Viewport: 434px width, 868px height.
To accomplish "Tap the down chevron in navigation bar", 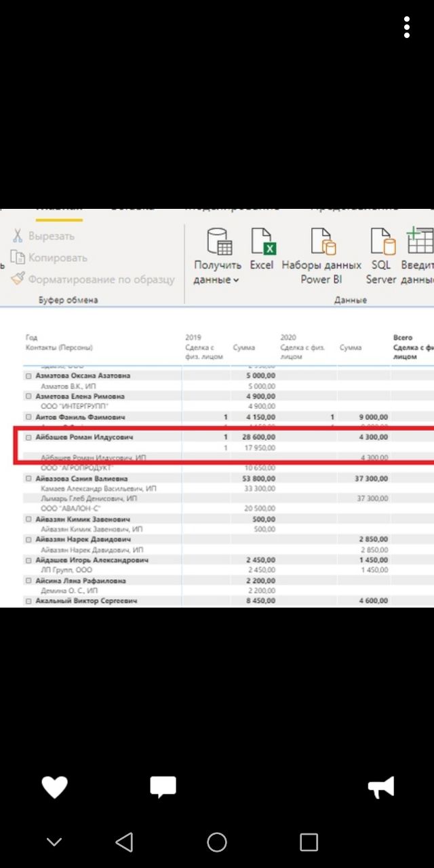I will coord(54,842).
